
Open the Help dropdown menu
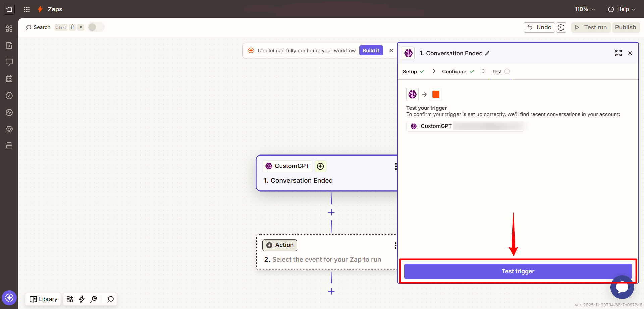coord(622,9)
